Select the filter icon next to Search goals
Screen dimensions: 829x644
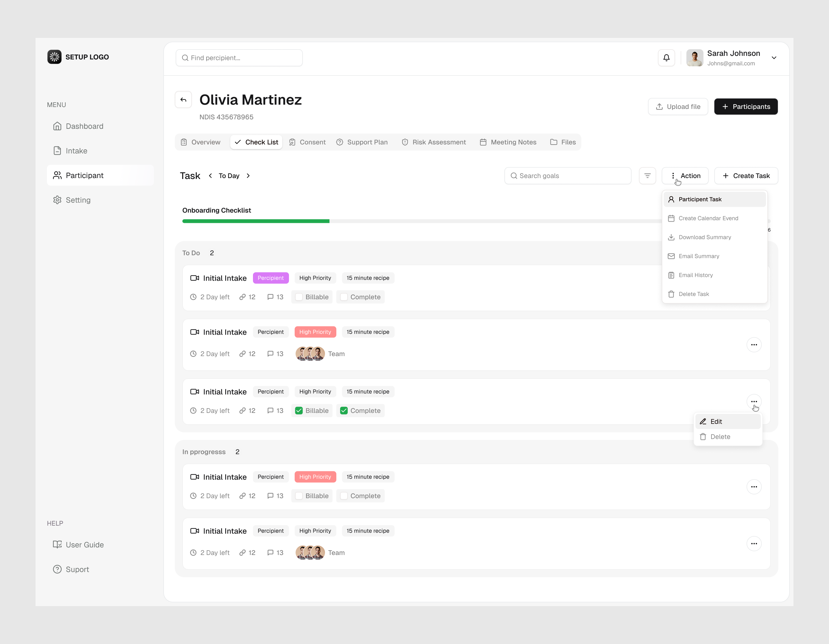tap(647, 175)
